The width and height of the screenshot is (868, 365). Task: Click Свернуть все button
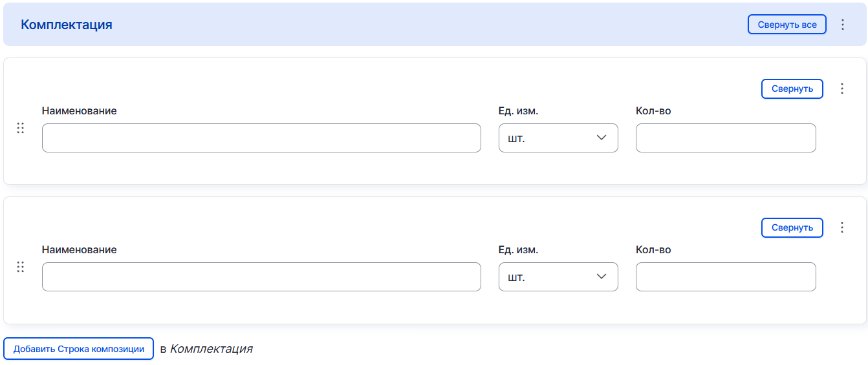point(787,25)
